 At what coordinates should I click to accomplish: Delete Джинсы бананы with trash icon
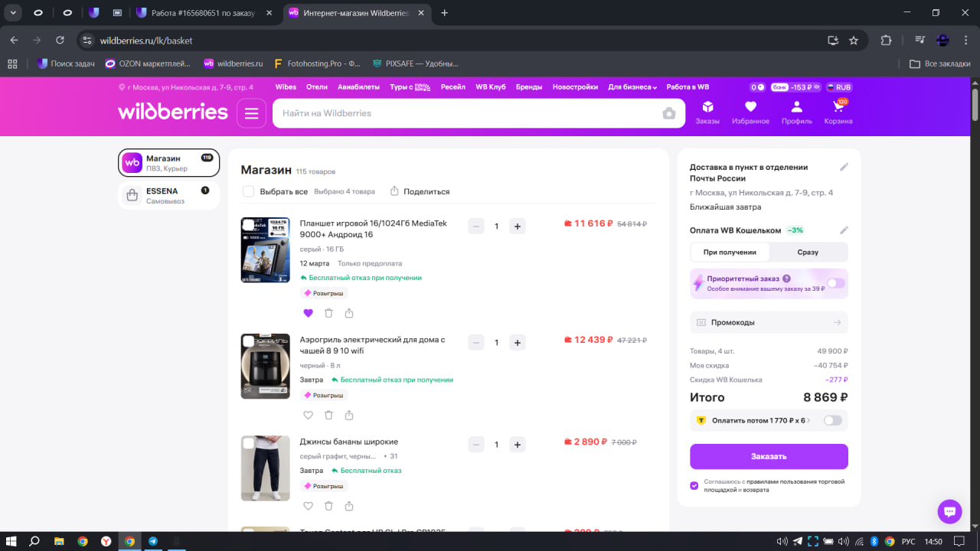point(328,506)
